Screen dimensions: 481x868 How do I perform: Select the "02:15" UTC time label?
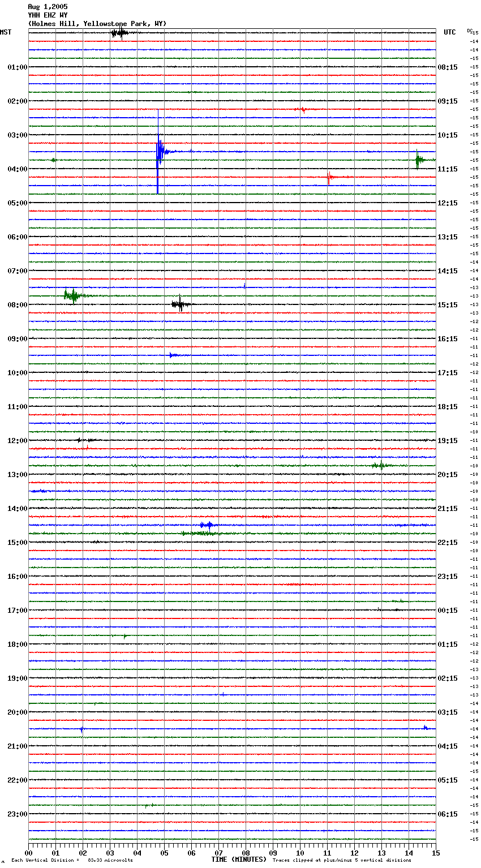pos(448,678)
